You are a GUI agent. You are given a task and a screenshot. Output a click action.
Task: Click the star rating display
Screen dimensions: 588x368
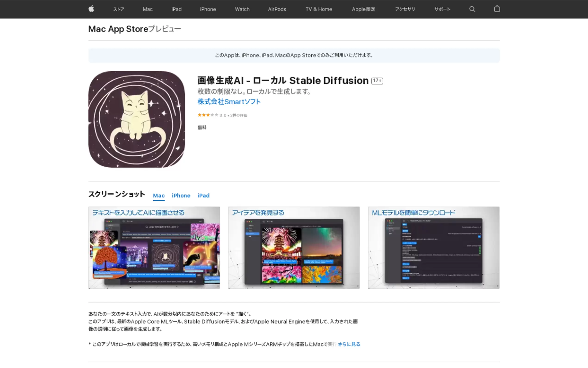(208, 115)
